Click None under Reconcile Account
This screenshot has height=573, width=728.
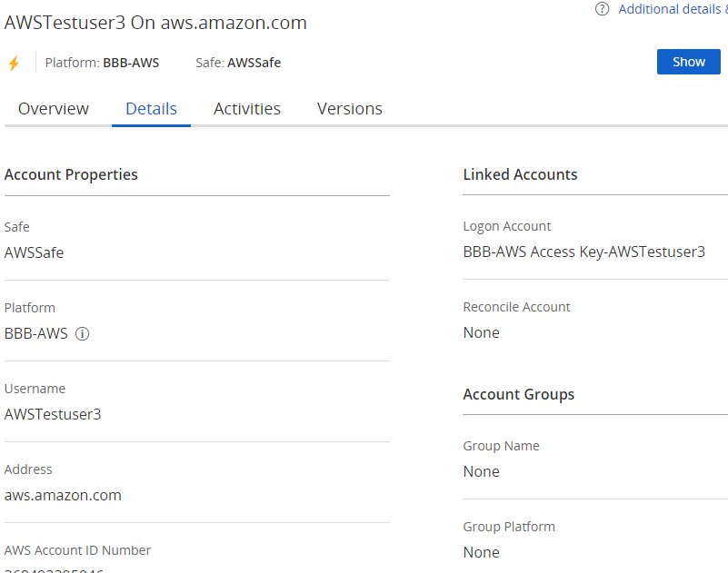[x=481, y=332]
